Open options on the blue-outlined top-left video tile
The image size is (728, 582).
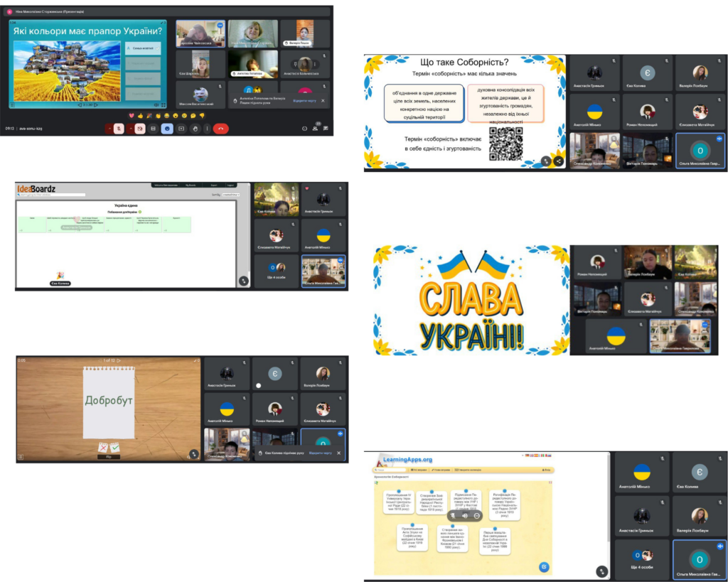point(220,25)
